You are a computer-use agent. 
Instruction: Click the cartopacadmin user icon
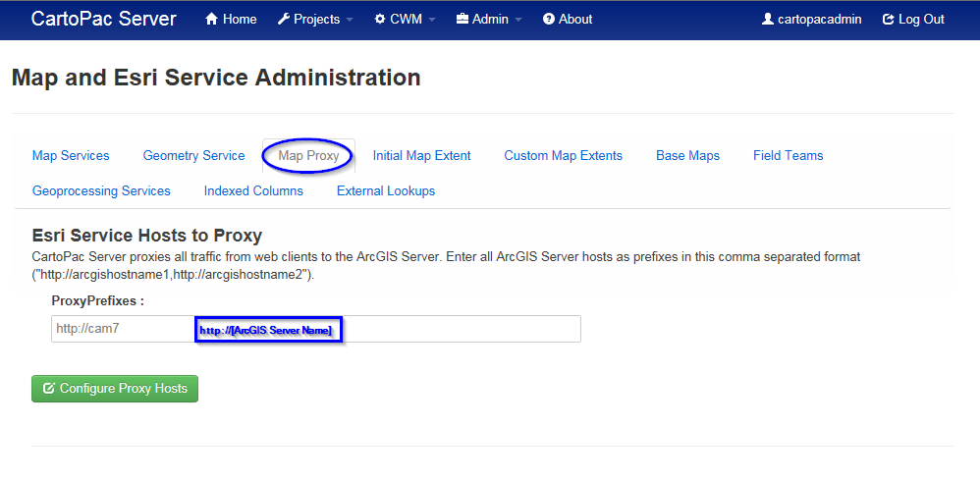point(768,20)
